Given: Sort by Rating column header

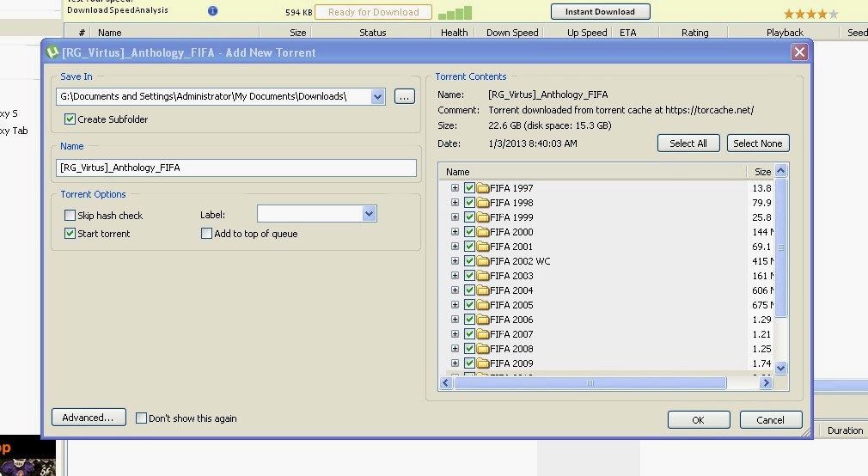Looking at the screenshot, I should [x=694, y=33].
